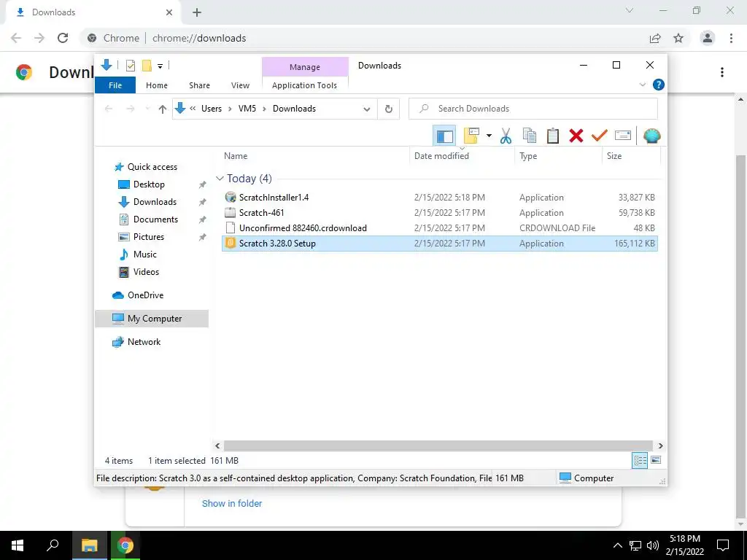Open Pictures in navigation pane

tap(149, 237)
